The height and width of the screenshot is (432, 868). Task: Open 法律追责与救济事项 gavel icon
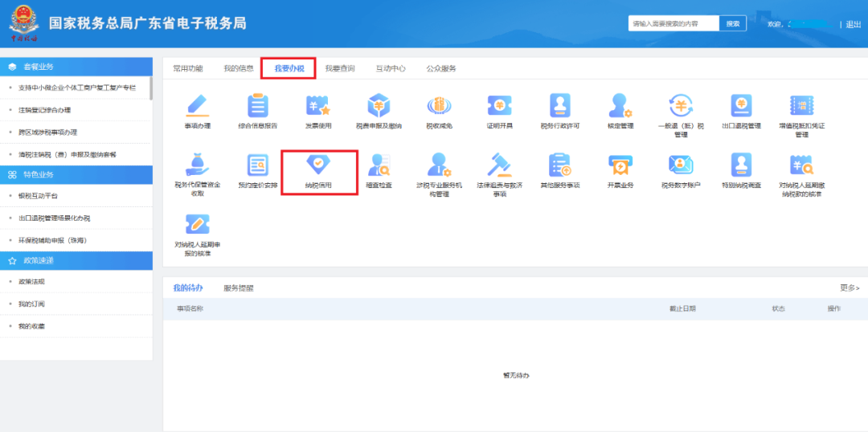499,165
